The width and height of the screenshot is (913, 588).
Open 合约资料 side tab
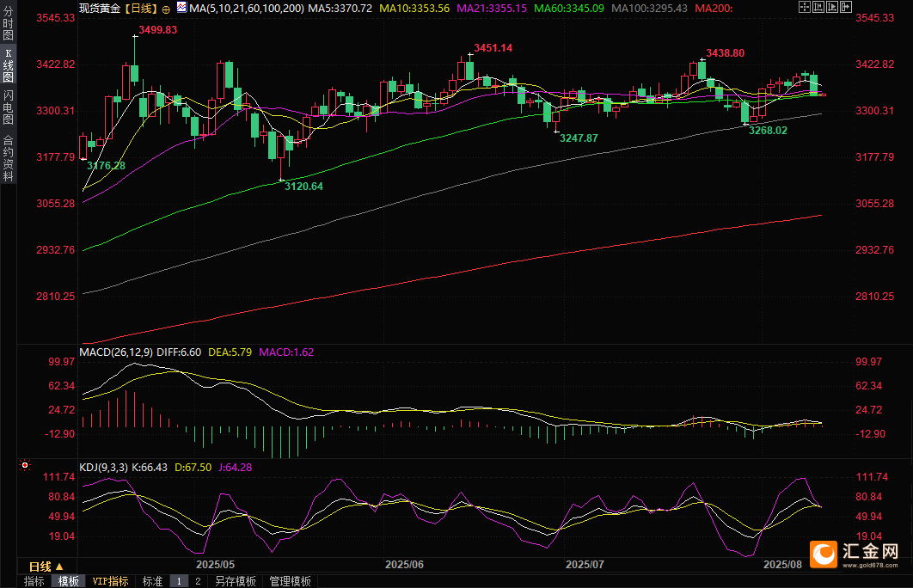coord(8,157)
